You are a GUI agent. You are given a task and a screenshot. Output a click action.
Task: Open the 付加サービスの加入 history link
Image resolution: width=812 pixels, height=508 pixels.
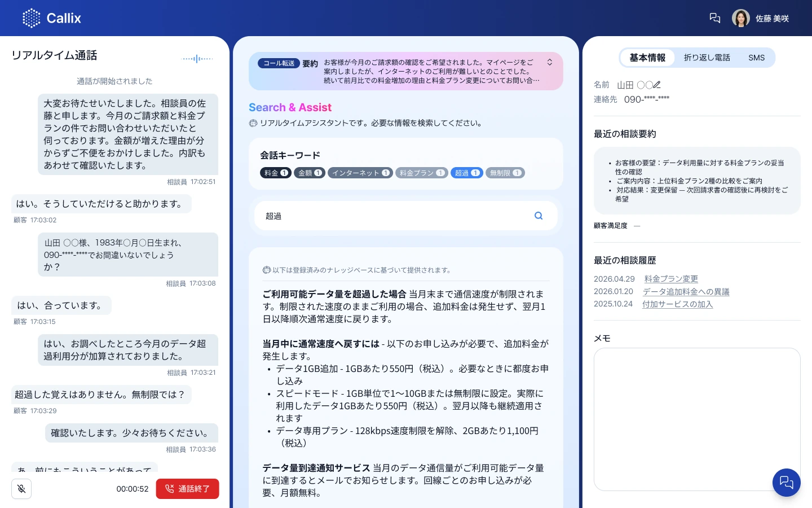[677, 304]
